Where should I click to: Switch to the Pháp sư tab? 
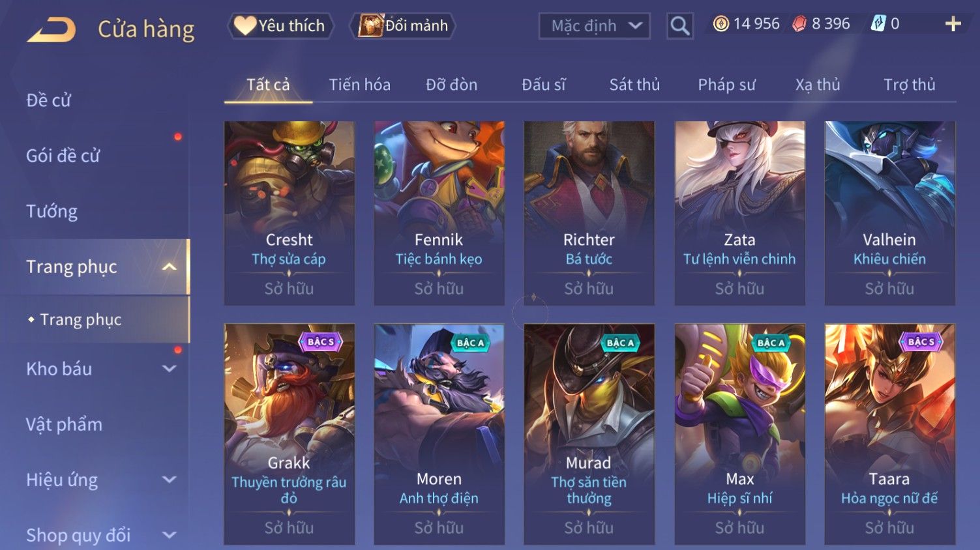[x=726, y=85]
